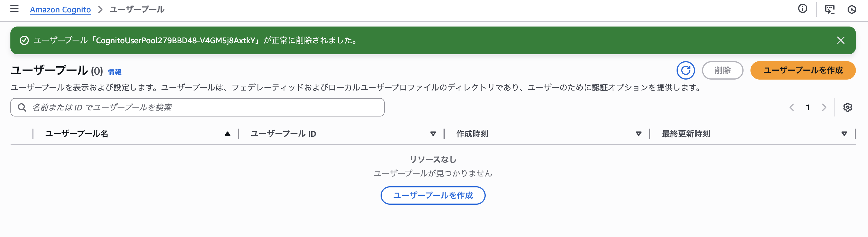
Task: Open the CloudShell icon in header
Action: click(x=829, y=9)
